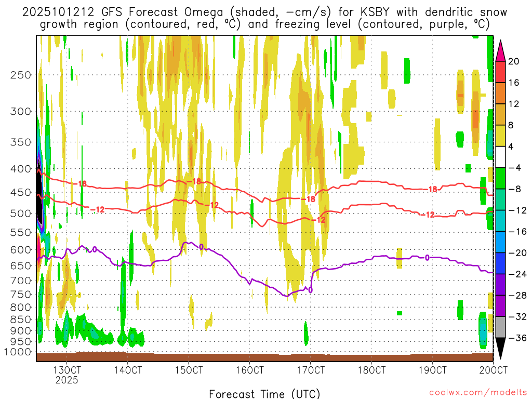This screenshot has width=532, height=399.
Task: Click the 750 pressure level label
Action: point(21,295)
